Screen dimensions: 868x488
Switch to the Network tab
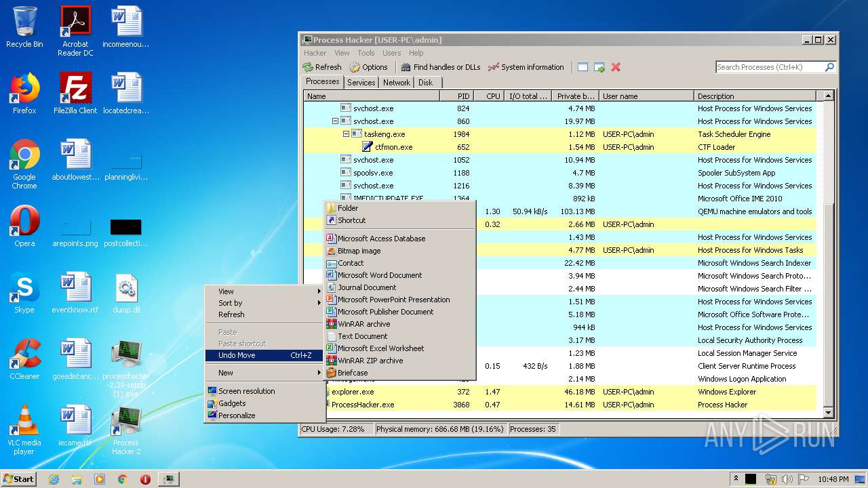(397, 83)
